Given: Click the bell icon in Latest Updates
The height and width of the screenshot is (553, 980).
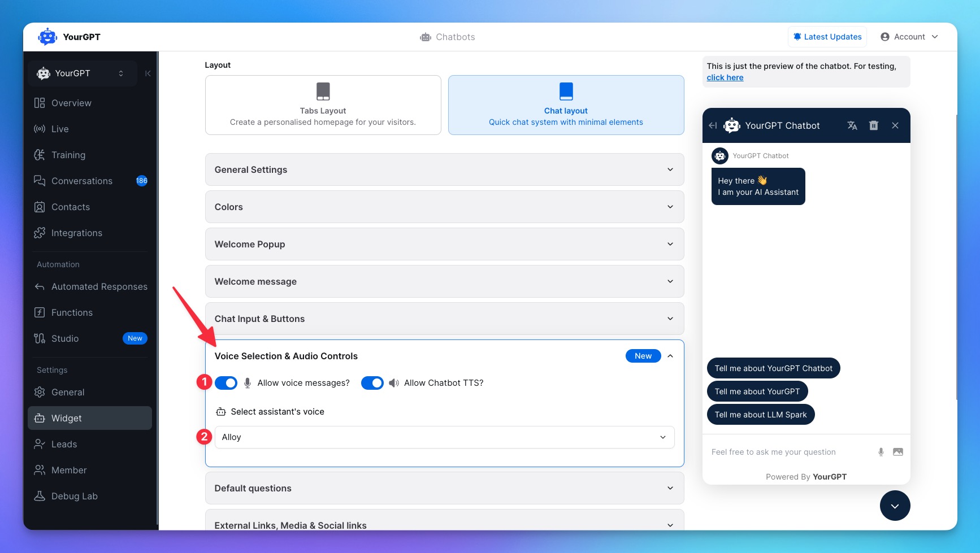Looking at the screenshot, I should (x=797, y=37).
